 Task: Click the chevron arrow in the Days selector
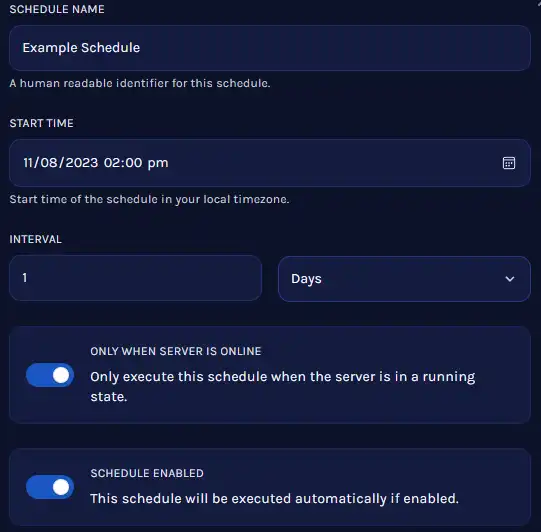click(x=510, y=279)
